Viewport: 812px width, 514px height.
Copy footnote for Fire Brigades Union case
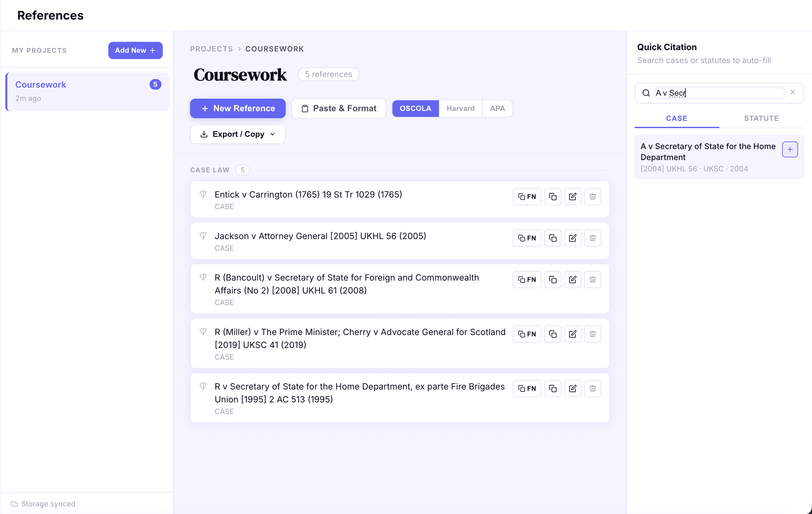(527, 388)
